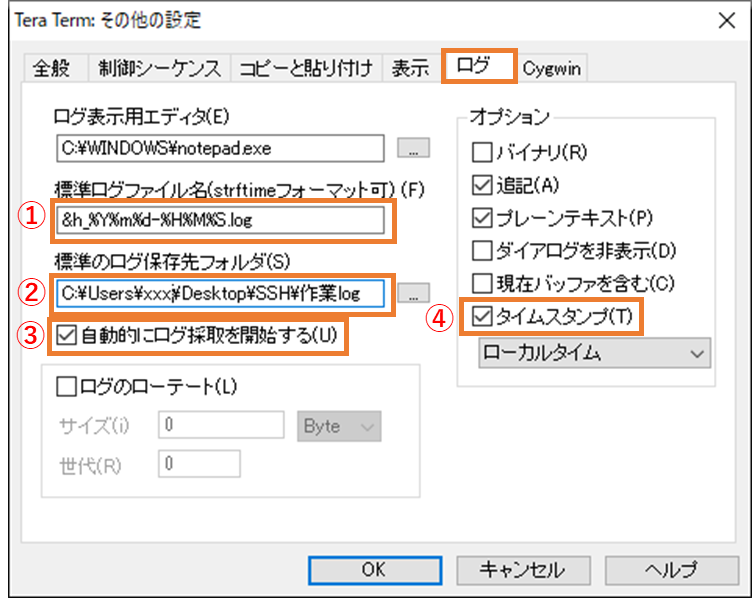Switch to the Cygwin tab

click(x=552, y=68)
